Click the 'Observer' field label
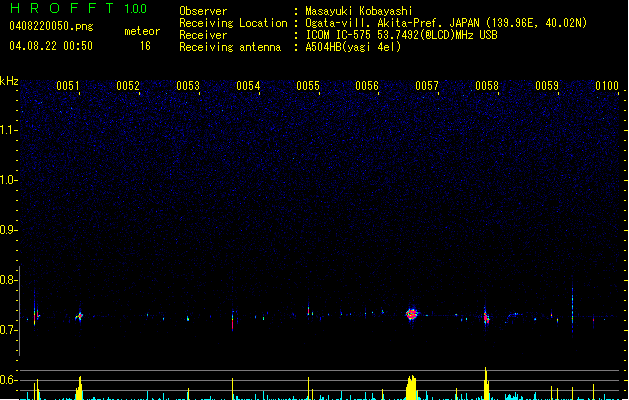The width and height of the screenshot is (629, 400). point(203,11)
